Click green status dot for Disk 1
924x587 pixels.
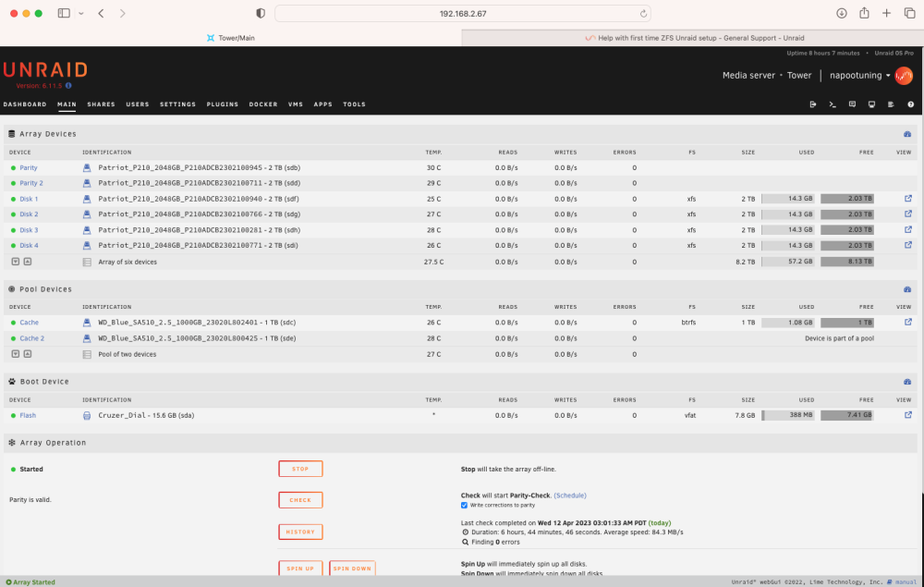point(13,199)
